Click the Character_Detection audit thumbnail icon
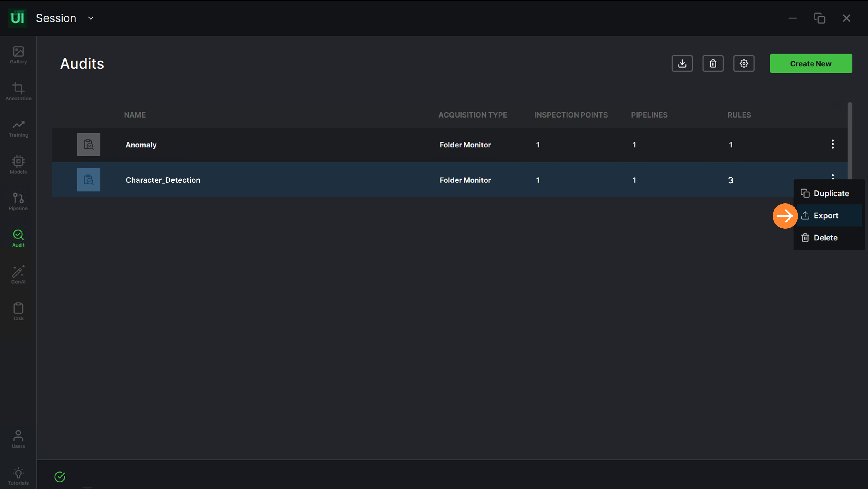This screenshot has height=489, width=868. click(x=89, y=180)
